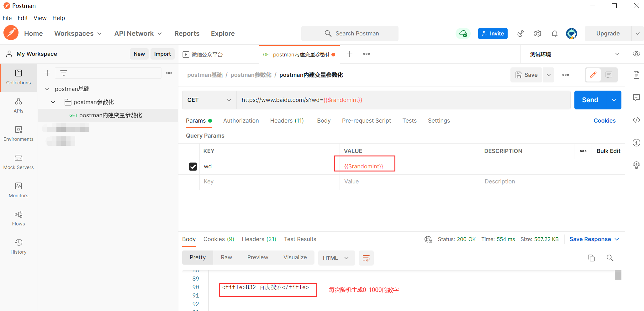644x311 pixels.
Task: Search the response with magnifier icon
Action: tap(610, 258)
